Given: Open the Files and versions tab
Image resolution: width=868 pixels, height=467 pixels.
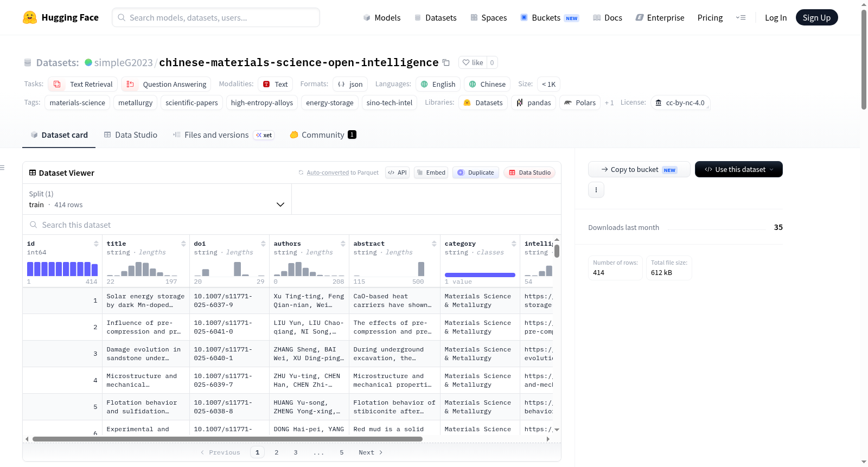Looking at the screenshot, I should pos(224,135).
